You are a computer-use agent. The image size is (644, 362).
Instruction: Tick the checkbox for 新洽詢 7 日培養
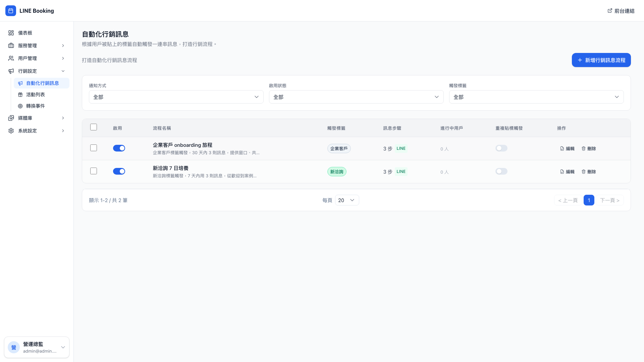pyautogui.click(x=94, y=171)
